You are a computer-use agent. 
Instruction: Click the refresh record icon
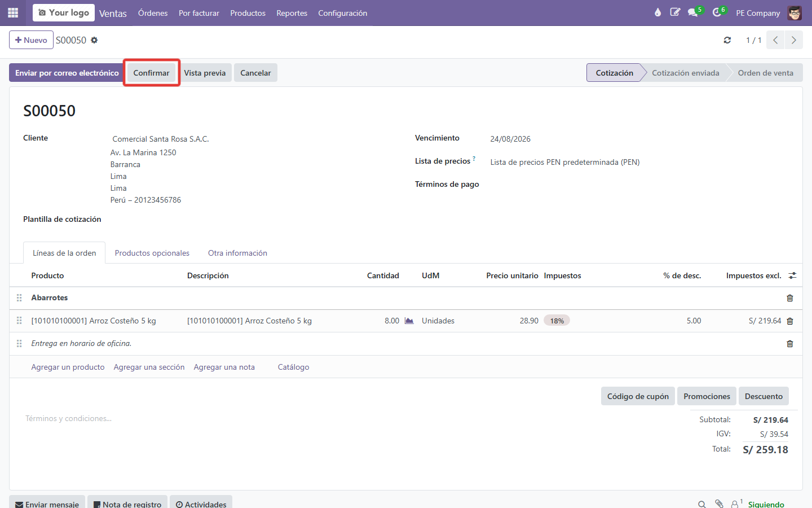(x=727, y=40)
